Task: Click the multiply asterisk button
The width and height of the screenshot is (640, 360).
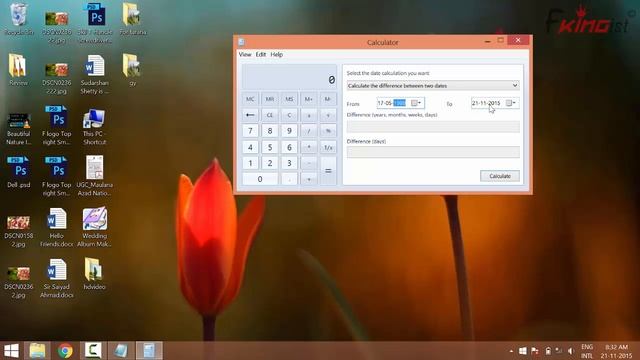Action: click(309, 147)
